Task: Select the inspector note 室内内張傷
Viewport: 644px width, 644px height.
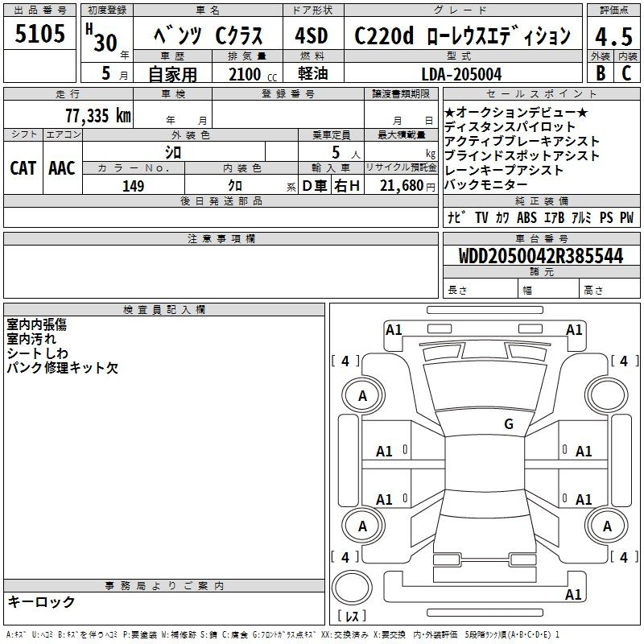Action: click(36, 324)
